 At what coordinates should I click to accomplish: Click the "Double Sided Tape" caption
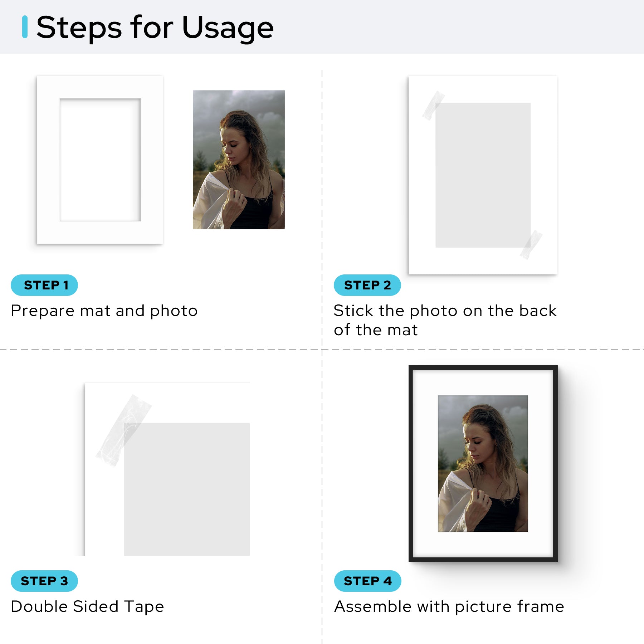(x=87, y=606)
